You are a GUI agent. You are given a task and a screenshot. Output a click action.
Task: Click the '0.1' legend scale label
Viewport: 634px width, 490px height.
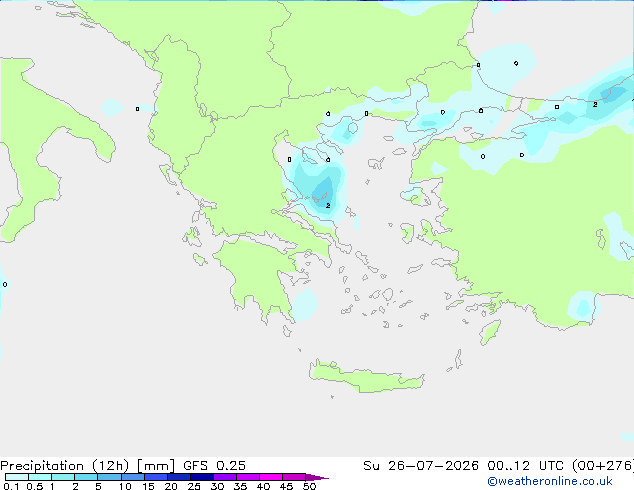(11, 486)
